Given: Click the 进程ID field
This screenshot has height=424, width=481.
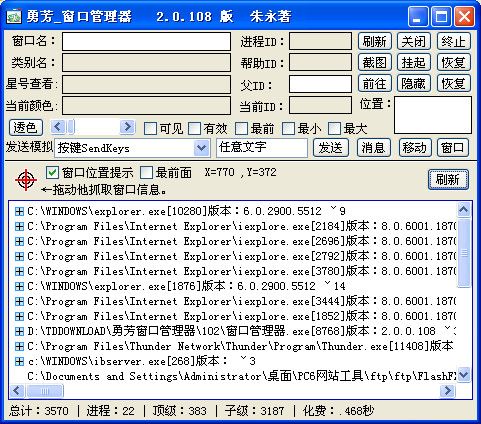Looking at the screenshot, I should click(x=320, y=41).
